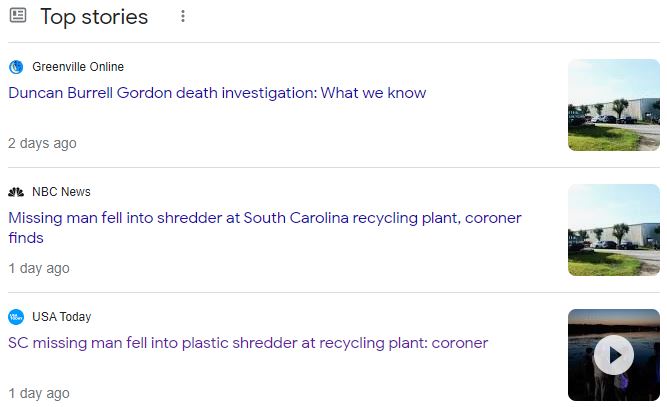Open the SC missing man plastic shredder headline
This screenshot has width=667, height=407.
[x=248, y=343]
